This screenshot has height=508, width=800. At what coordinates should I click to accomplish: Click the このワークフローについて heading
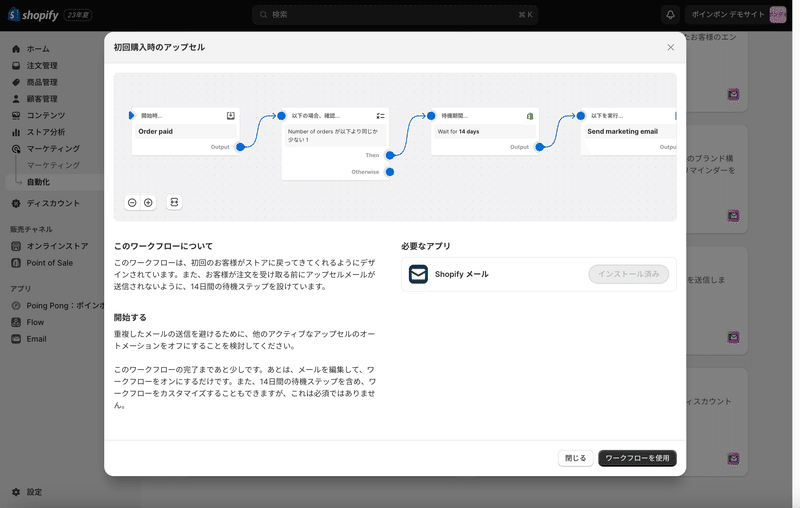pyautogui.click(x=163, y=246)
